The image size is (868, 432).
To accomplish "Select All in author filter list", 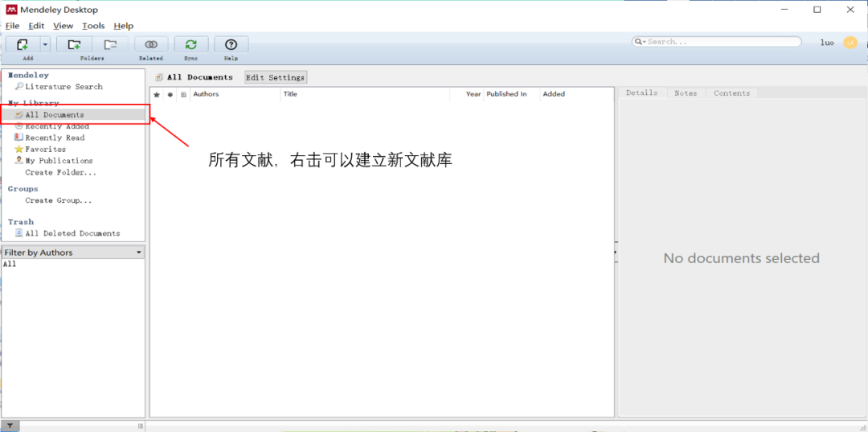I will pyautogui.click(x=10, y=264).
